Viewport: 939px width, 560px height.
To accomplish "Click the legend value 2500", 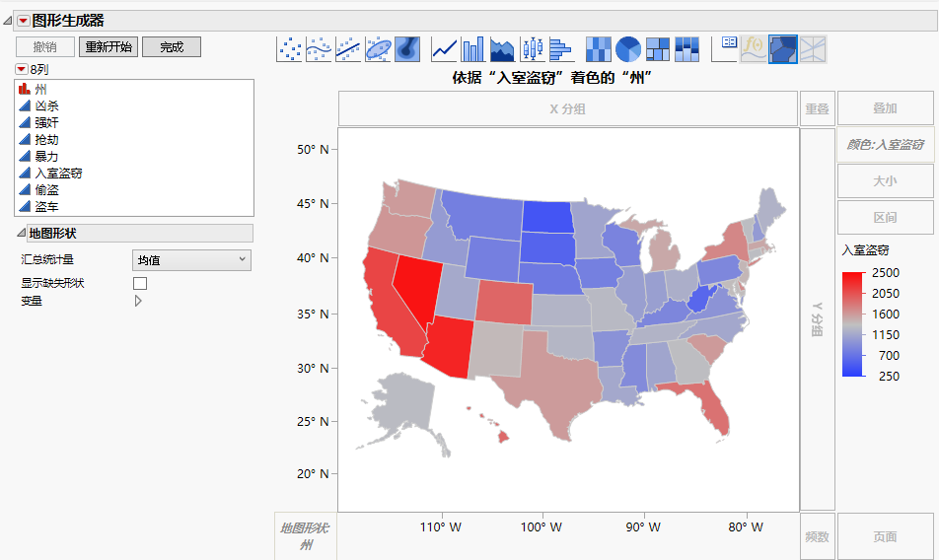I will coord(886,273).
